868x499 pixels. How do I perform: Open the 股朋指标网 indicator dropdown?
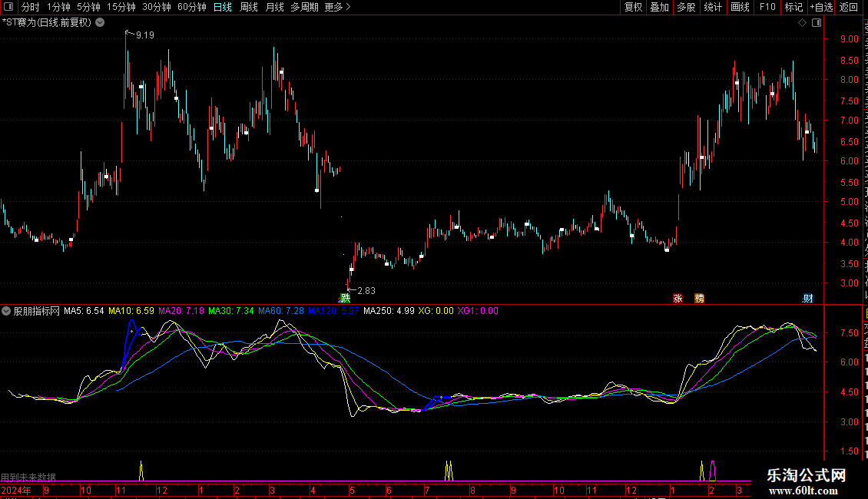click(6, 311)
